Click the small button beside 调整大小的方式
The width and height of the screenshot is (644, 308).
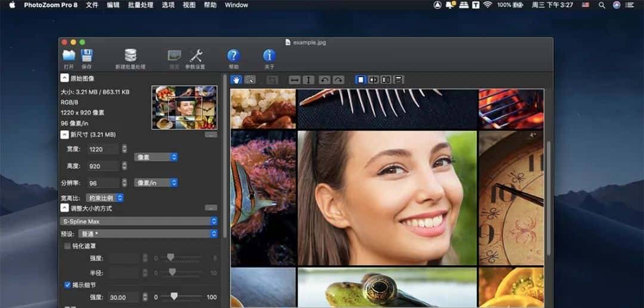[210, 208]
